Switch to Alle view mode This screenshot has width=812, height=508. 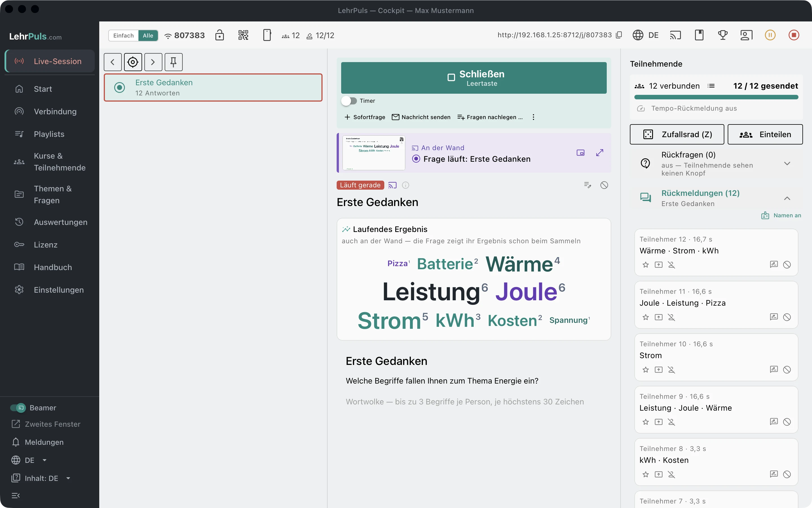[148, 36]
